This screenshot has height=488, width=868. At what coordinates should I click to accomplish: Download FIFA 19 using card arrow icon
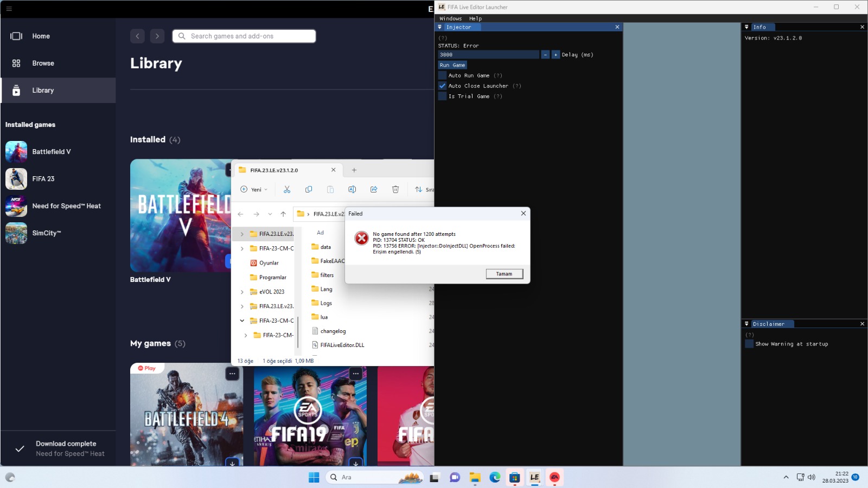356,464
